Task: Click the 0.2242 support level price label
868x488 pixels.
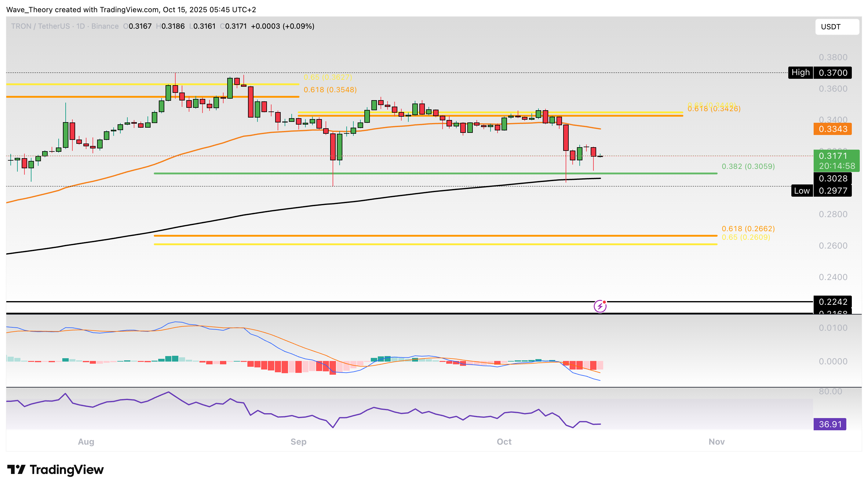Action: tap(833, 302)
